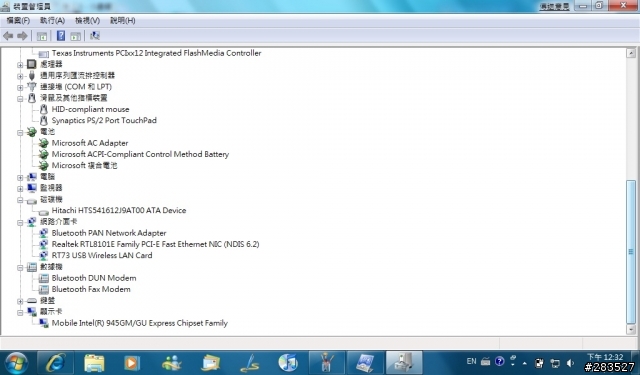Launch Internet Explorer from taskbar
Screen dimensions: 640x375
(56, 363)
